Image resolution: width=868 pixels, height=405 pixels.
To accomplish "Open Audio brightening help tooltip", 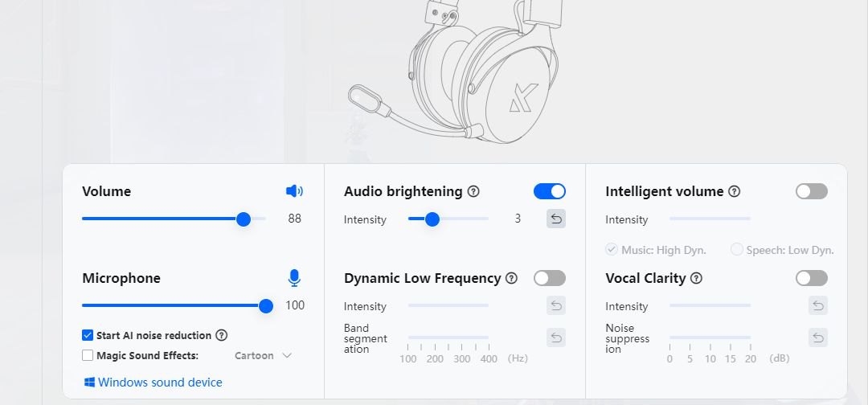I will pos(473,191).
